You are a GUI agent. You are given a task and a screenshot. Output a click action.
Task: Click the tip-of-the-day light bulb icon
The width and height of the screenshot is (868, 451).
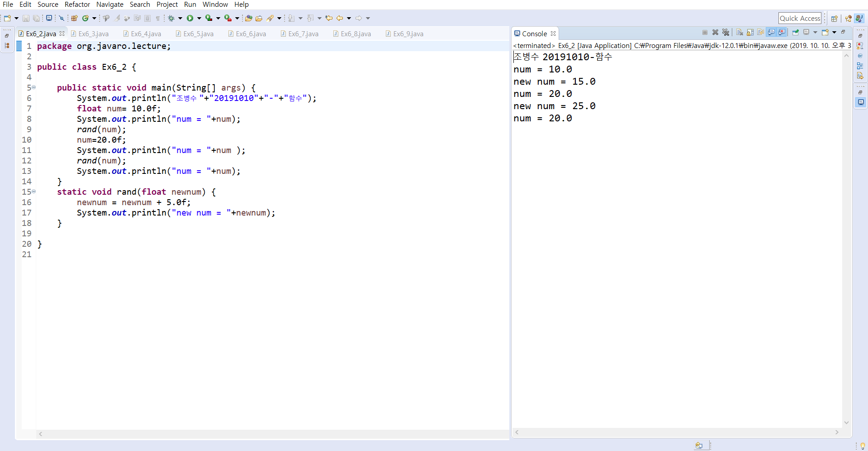863,446
